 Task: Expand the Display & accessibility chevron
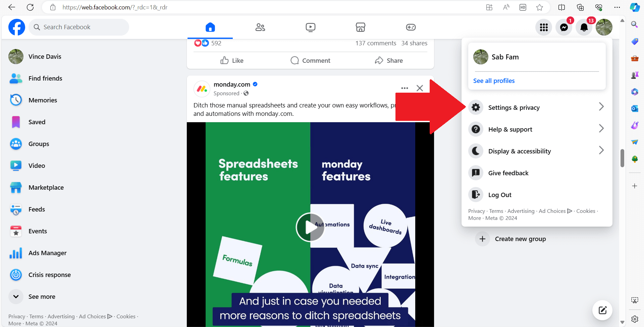601,150
